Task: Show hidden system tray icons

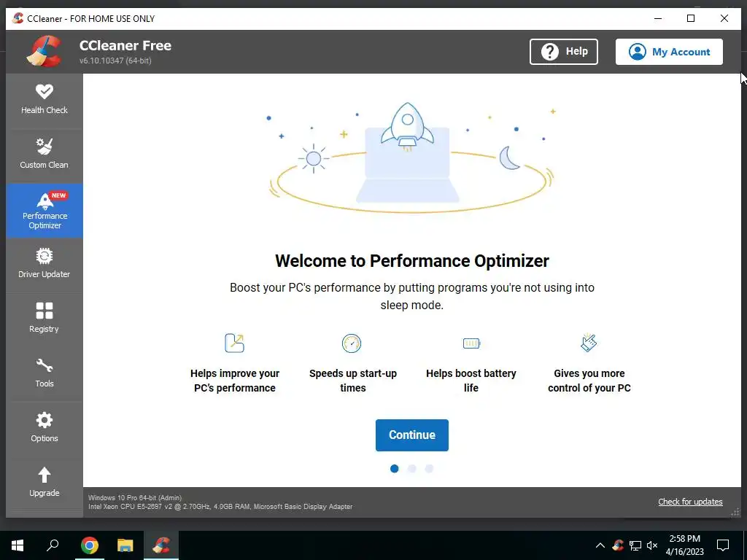Action: pyautogui.click(x=600, y=545)
